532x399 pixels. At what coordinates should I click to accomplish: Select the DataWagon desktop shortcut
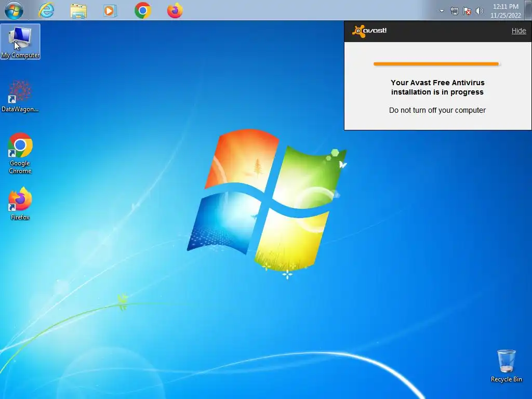(x=20, y=96)
